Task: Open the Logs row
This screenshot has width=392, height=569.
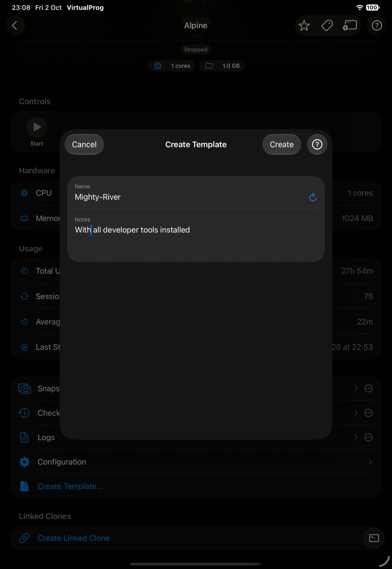Action: (x=196, y=437)
